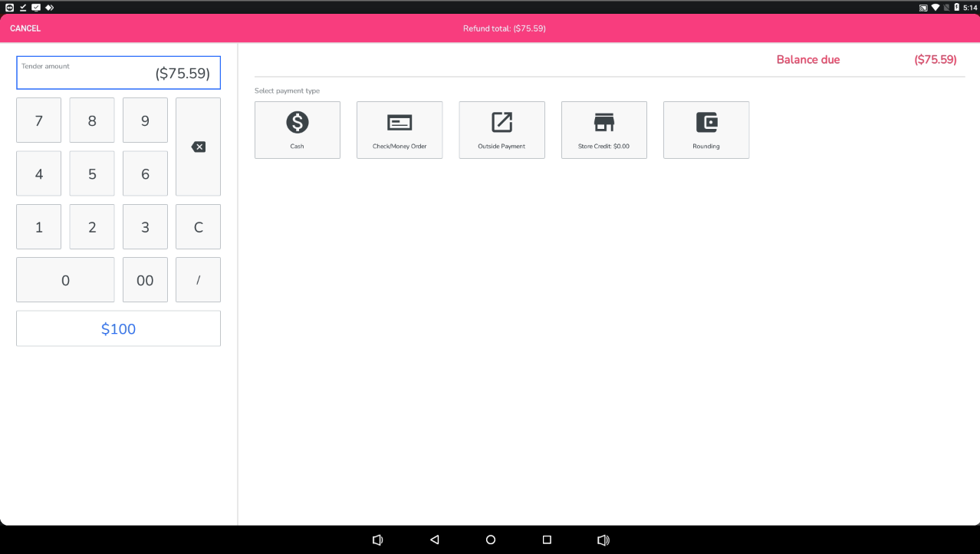This screenshot has width=980, height=554.
Task: Select the Outside Payment option
Action: coord(502,130)
